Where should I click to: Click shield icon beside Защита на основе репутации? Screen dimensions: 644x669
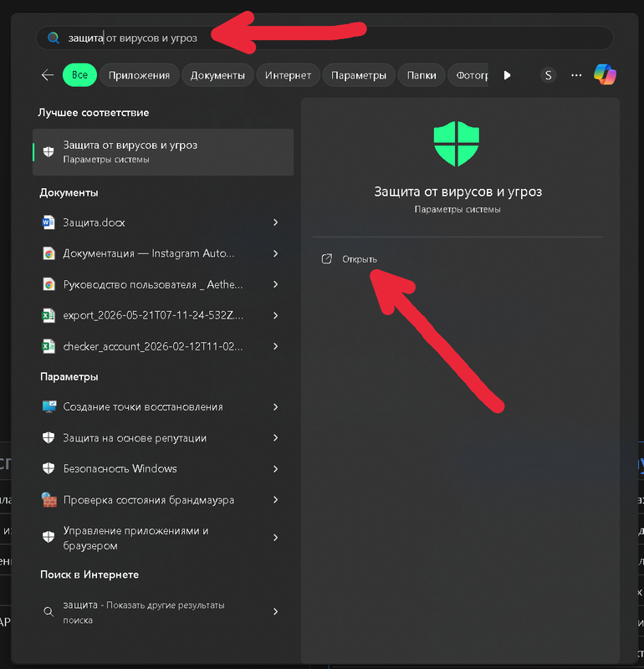(x=49, y=437)
